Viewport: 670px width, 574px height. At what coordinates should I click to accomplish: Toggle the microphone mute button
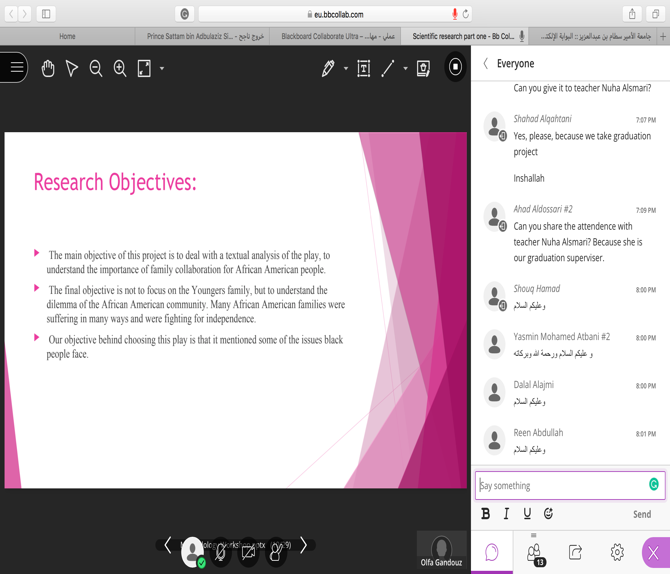point(221,552)
